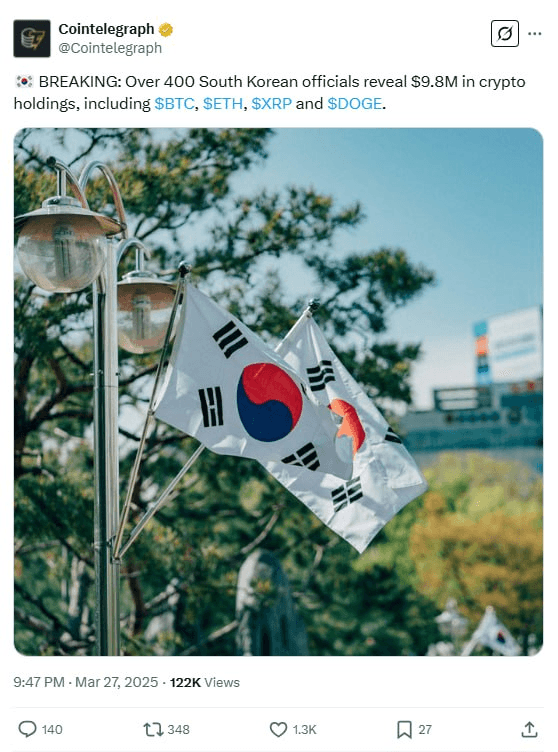This screenshot has height=752, width=558.
Task: Click the 348 reposts count
Action: pyautogui.click(x=178, y=729)
